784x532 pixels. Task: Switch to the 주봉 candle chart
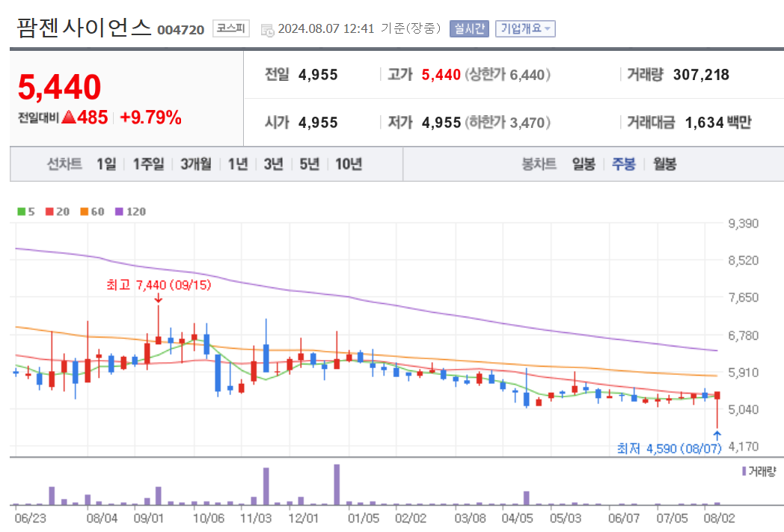[623, 164]
